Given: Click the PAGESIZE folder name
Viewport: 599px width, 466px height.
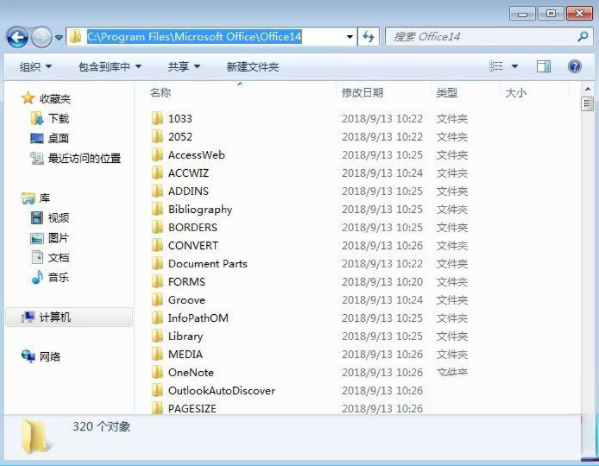Looking at the screenshot, I should pos(192,408).
